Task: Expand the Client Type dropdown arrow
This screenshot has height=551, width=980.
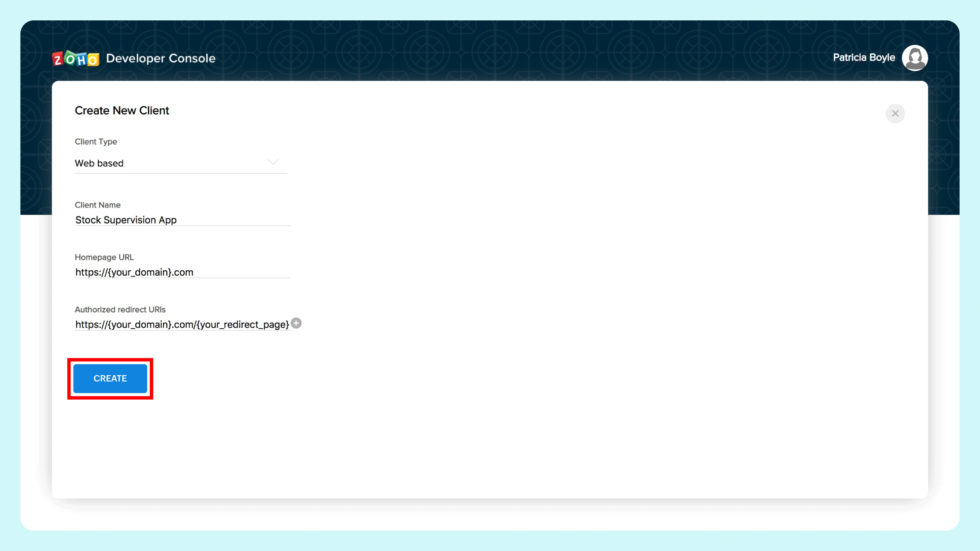Action: 273,162
